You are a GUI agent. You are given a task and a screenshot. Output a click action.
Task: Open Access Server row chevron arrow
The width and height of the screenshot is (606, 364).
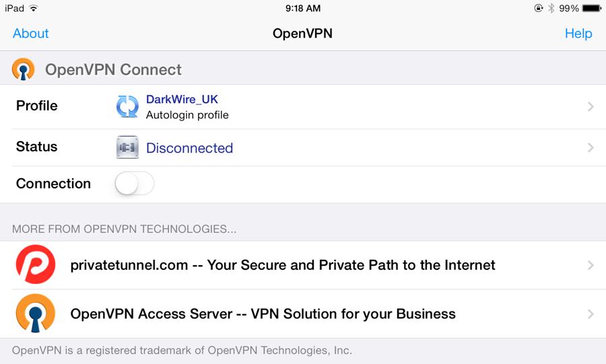pyautogui.click(x=591, y=314)
